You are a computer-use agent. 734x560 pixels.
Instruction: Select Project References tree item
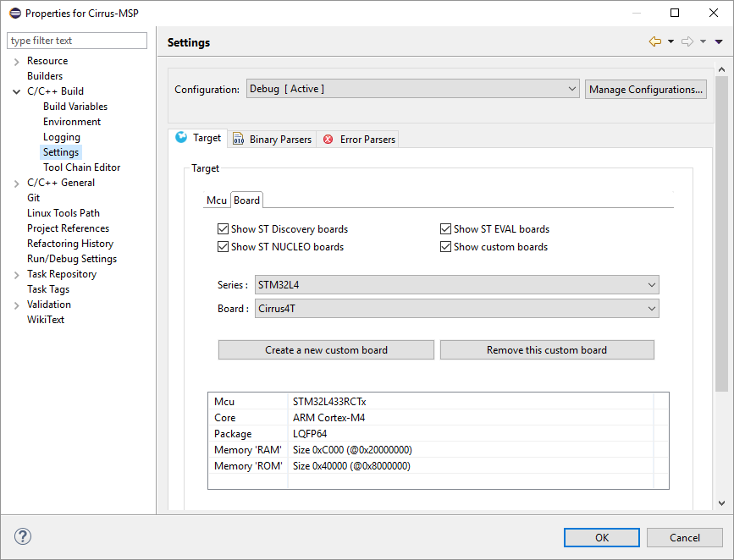pyautogui.click(x=68, y=228)
